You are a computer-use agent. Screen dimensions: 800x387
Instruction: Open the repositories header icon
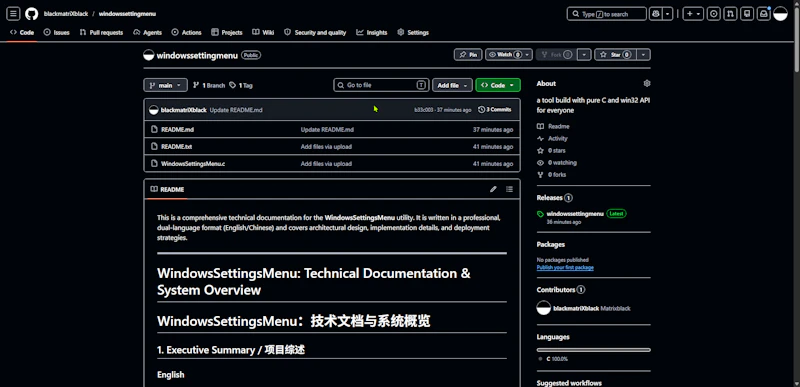pyautogui.click(x=747, y=14)
